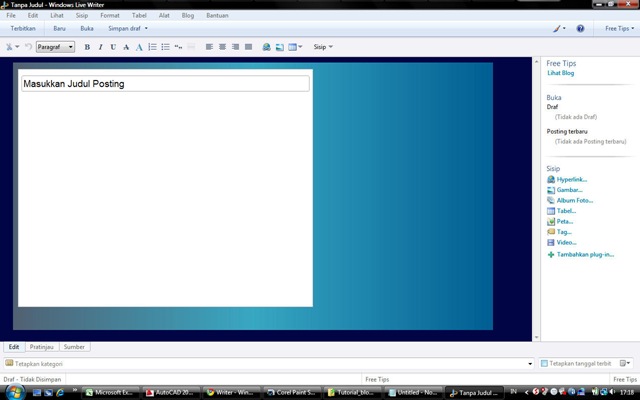Open the Alat menu
Screen dimensions: 640x400
164,16
